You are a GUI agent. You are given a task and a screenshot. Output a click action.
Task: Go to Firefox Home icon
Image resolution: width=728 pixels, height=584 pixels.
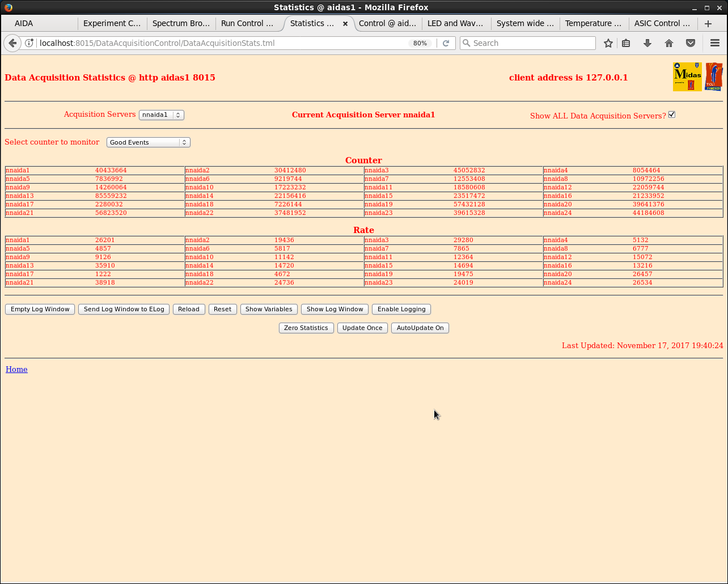(x=669, y=43)
